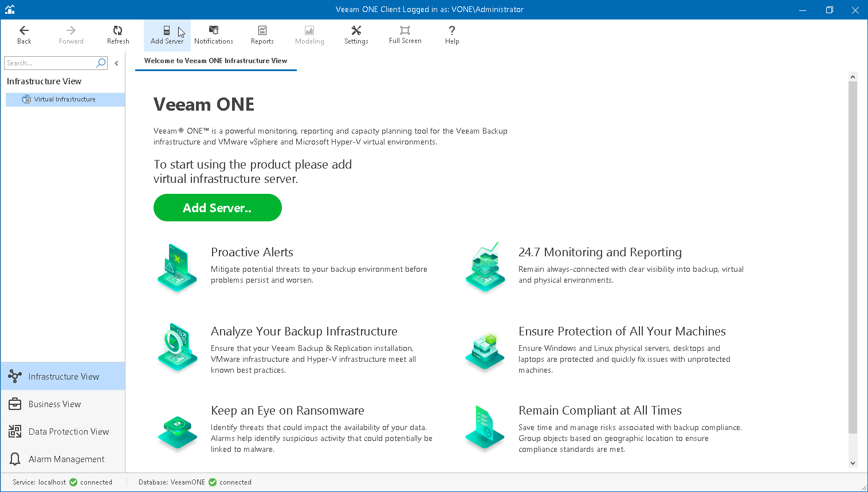Open the Reports toolbar item
868x492 pixels.
(262, 35)
